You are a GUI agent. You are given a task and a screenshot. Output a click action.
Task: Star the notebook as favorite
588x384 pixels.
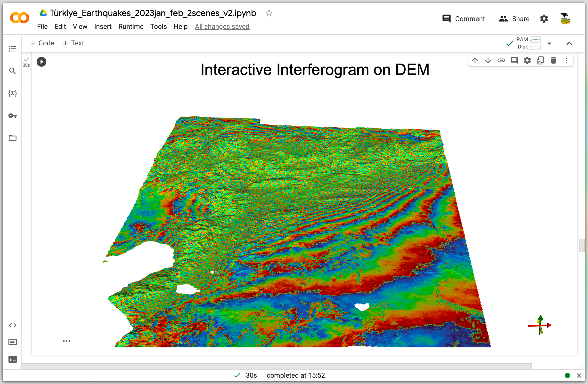click(x=269, y=13)
